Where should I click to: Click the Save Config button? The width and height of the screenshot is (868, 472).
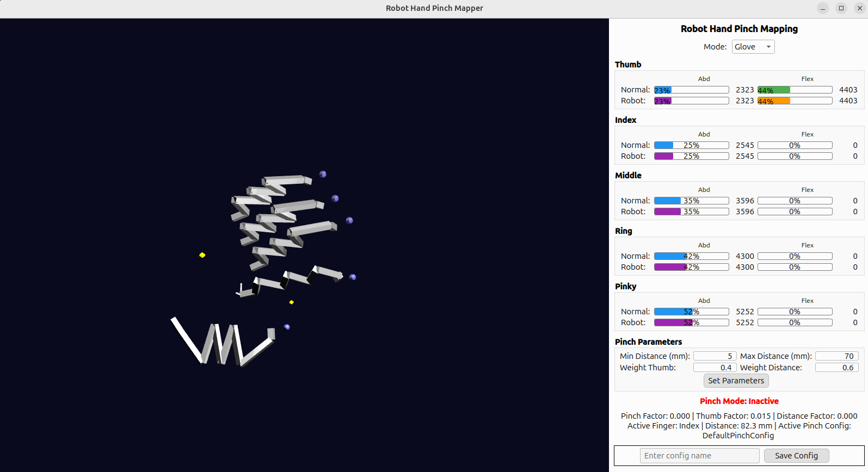(x=797, y=456)
